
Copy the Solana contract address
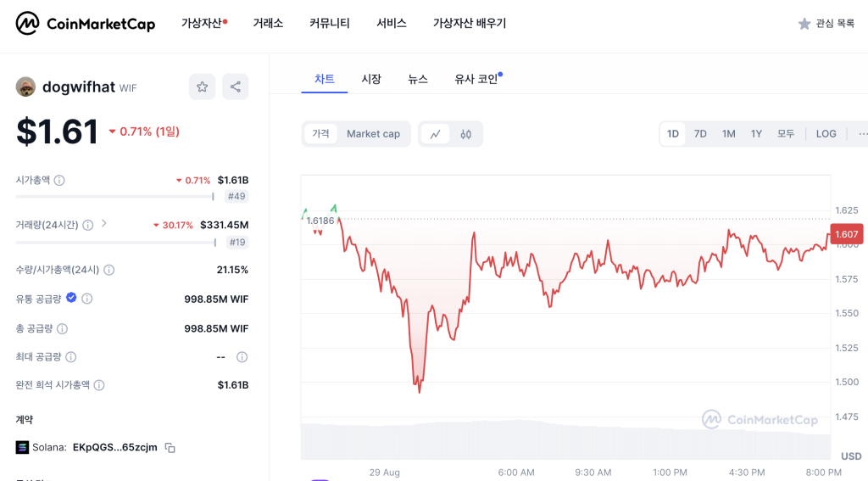click(x=170, y=448)
